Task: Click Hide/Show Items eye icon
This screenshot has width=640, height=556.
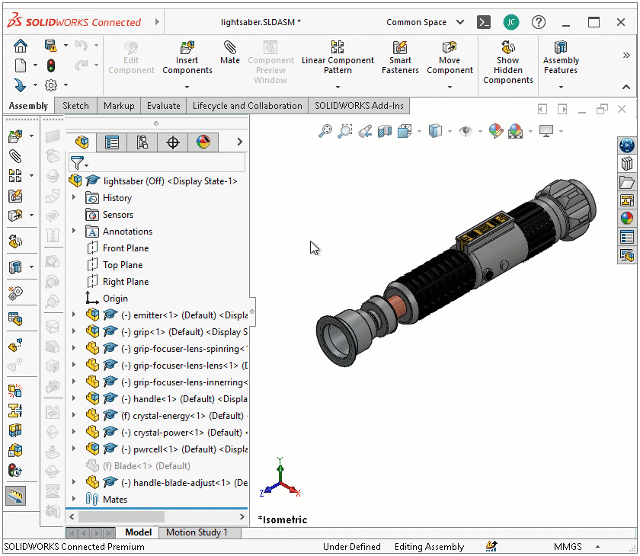Action: pos(465,131)
